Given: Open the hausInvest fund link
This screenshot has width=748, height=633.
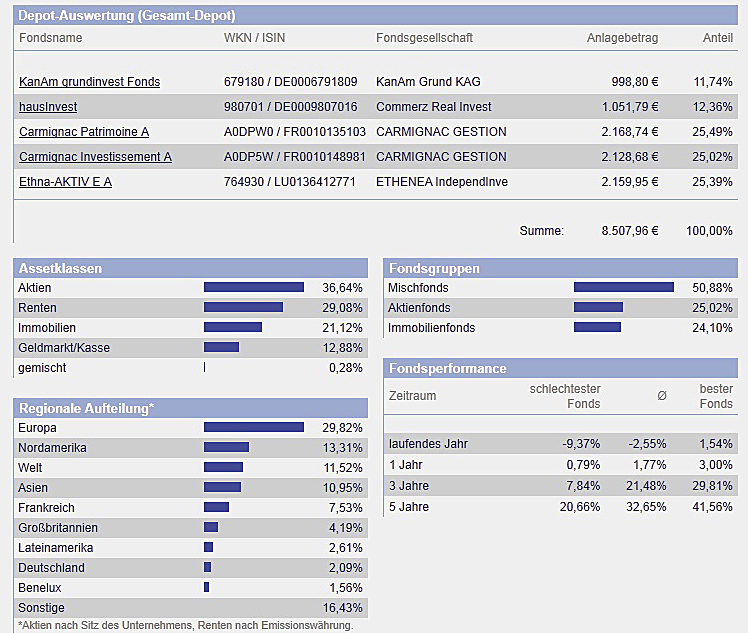Looking at the screenshot, I should [48, 107].
